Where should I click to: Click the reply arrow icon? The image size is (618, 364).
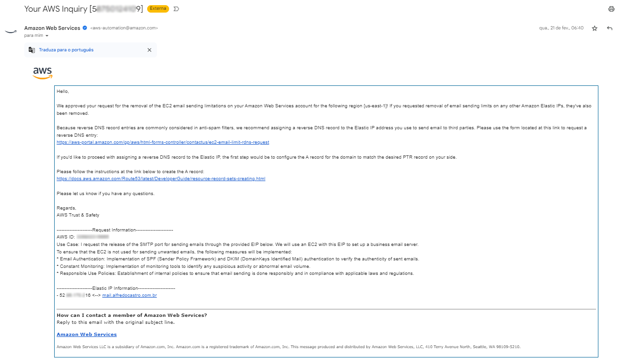[610, 28]
